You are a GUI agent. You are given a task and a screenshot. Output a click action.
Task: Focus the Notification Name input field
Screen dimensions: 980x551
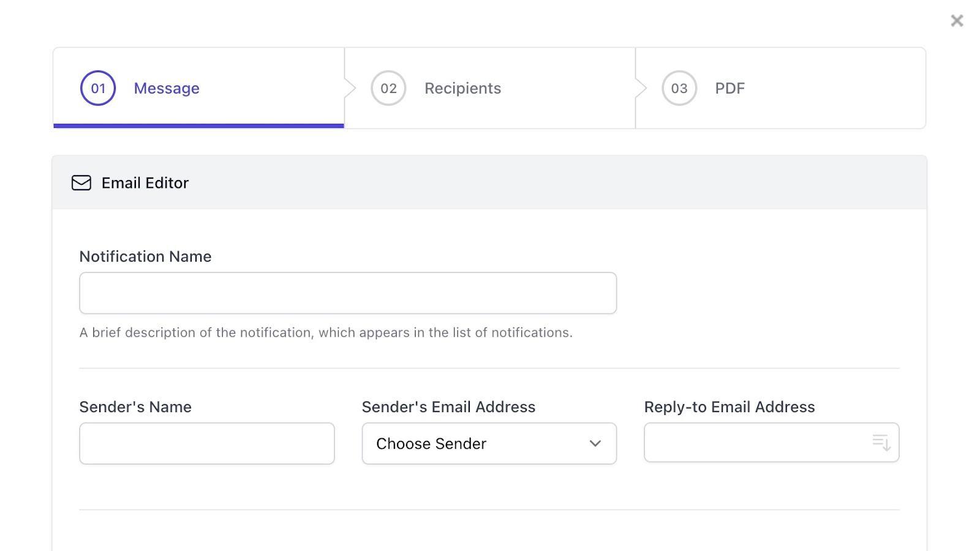[x=348, y=293]
